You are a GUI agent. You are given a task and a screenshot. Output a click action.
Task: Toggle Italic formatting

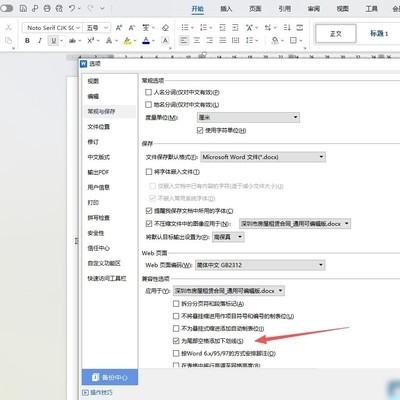tap(40, 41)
